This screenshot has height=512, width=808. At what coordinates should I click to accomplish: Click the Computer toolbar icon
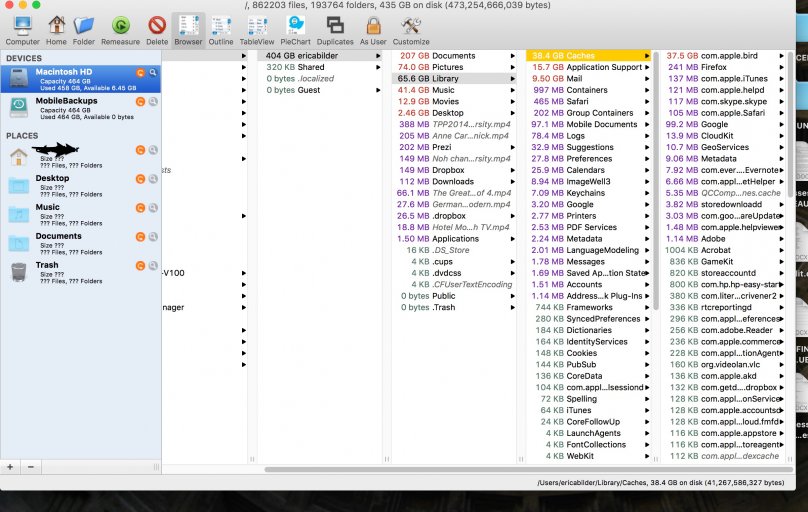[22, 27]
